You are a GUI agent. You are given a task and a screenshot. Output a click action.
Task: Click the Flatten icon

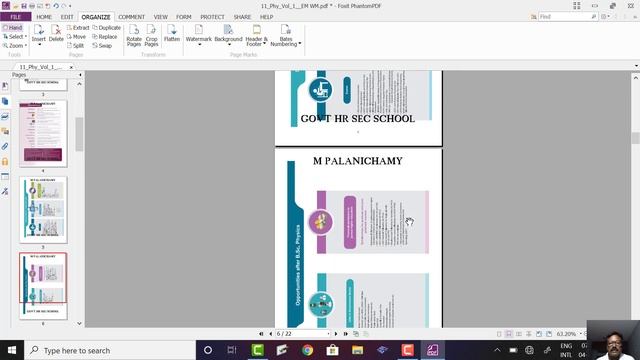tap(172, 30)
